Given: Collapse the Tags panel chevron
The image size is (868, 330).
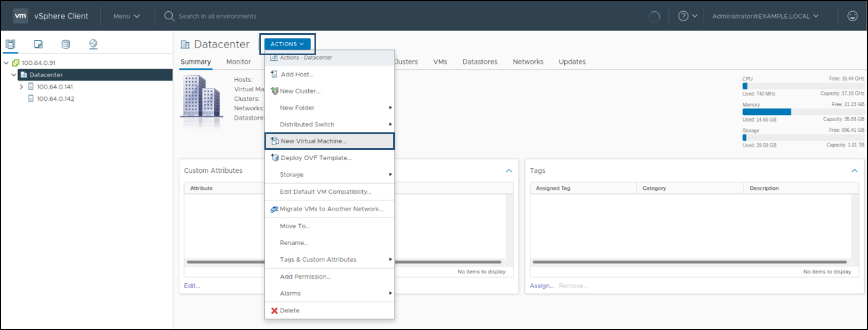Looking at the screenshot, I should click(x=854, y=171).
